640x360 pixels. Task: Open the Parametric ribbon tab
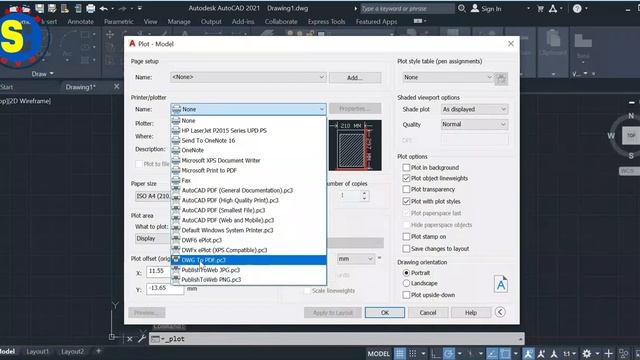118,22
